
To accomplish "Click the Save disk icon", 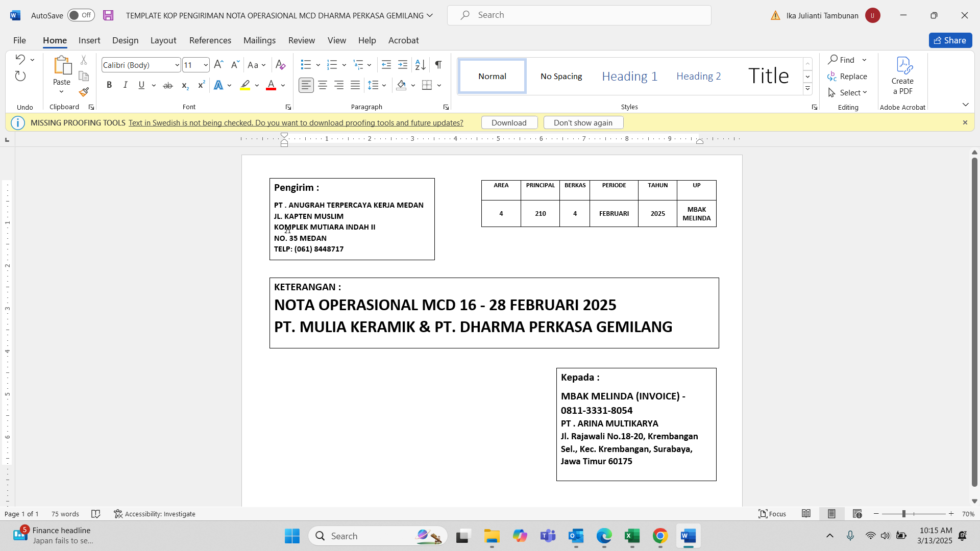I will click(108, 15).
